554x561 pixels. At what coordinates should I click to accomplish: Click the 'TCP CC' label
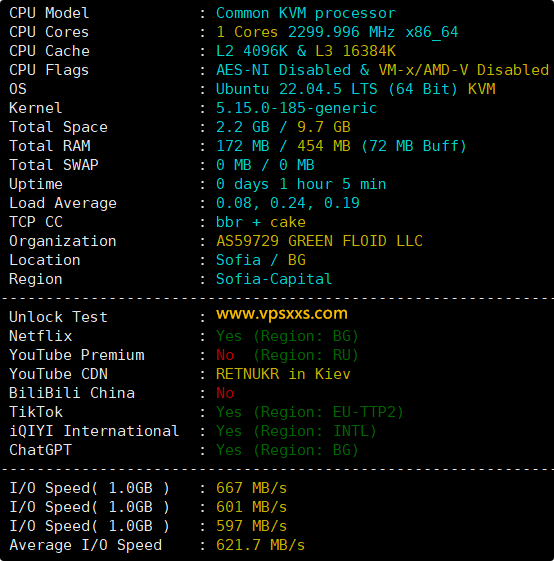tap(36, 222)
